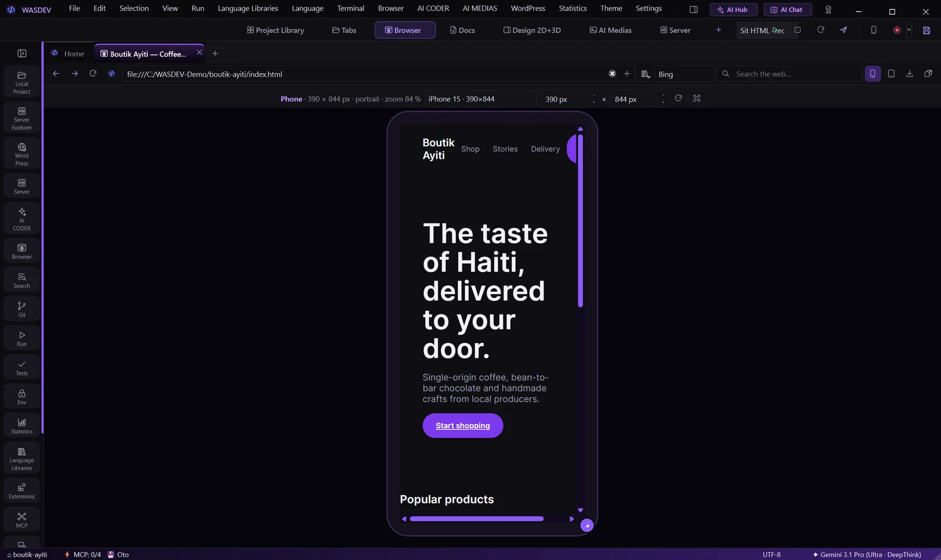The image size is (941, 560).
Task: Switch to the Design 2D+3D tab
Action: [532, 30]
